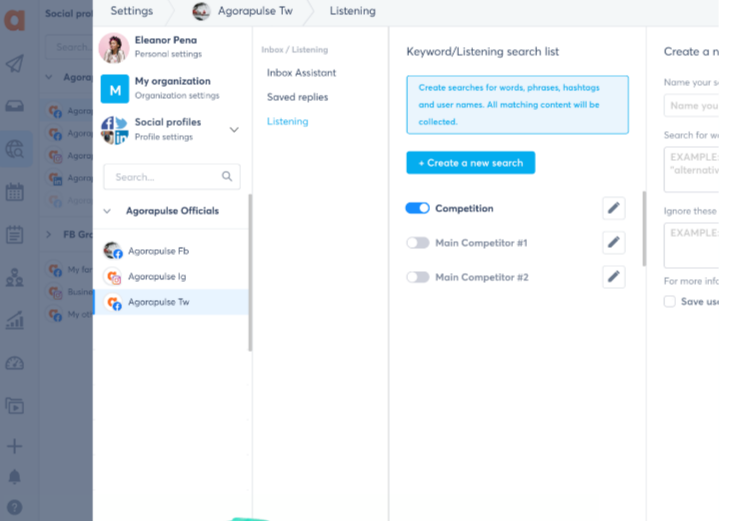
Task: Click Create a new search button
Action: 471,163
